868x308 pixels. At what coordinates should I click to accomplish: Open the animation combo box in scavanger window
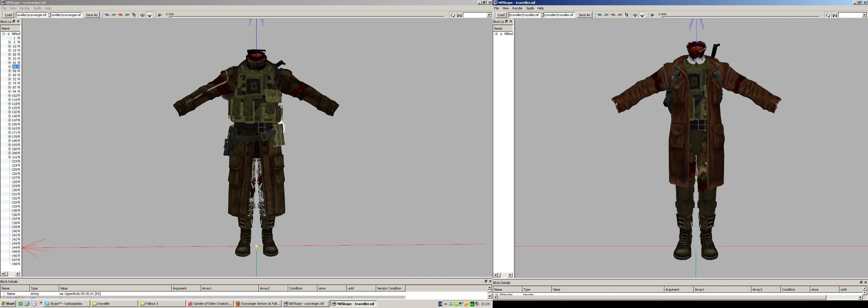click(x=477, y=15)
